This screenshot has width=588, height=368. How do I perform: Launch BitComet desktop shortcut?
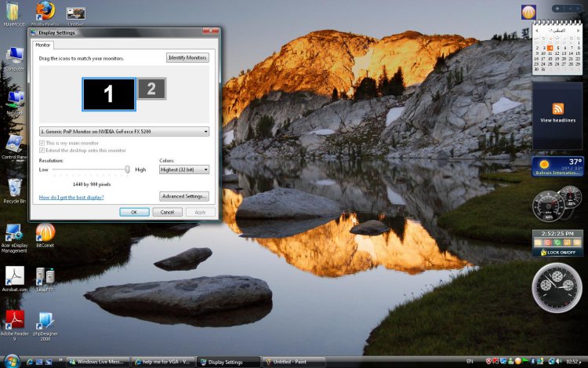(45, 235)
